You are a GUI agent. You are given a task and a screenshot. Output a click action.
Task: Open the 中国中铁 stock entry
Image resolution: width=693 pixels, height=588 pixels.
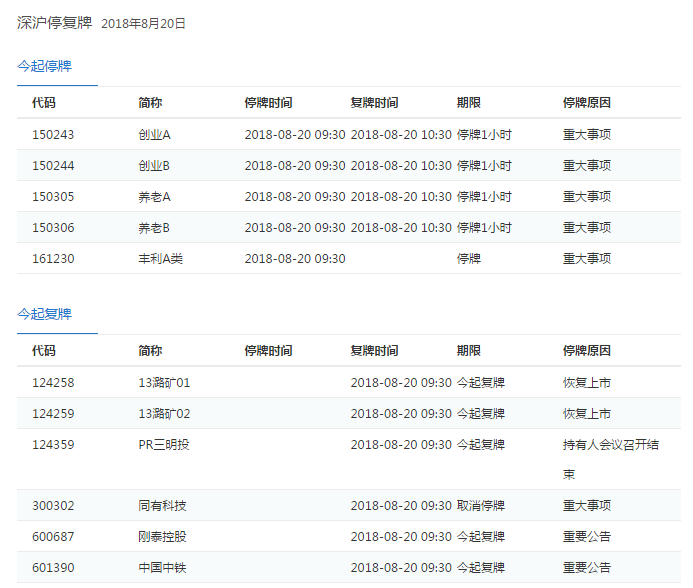coord(162,568)
